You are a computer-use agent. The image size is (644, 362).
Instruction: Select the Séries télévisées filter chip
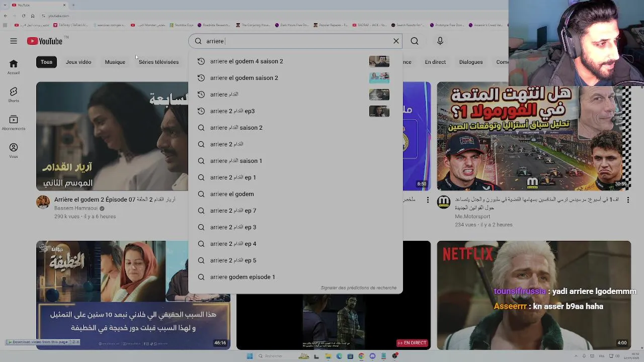click(158, 62)
